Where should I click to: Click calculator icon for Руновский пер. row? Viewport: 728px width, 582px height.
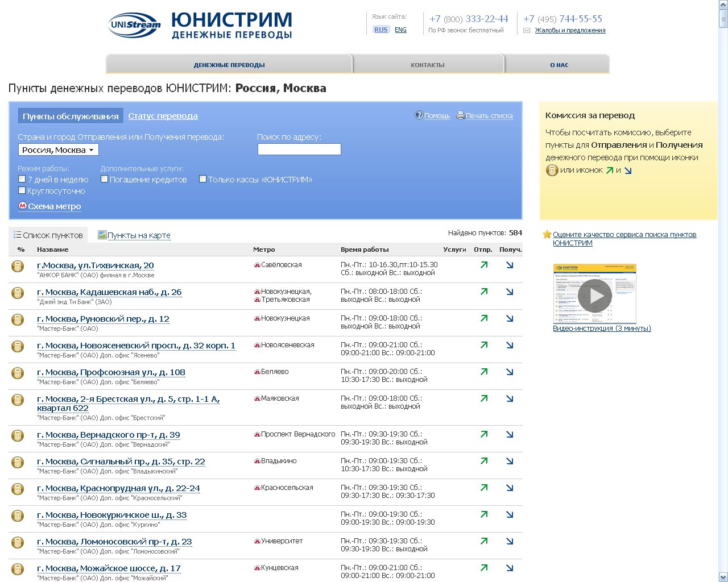(x=18, y=319)
